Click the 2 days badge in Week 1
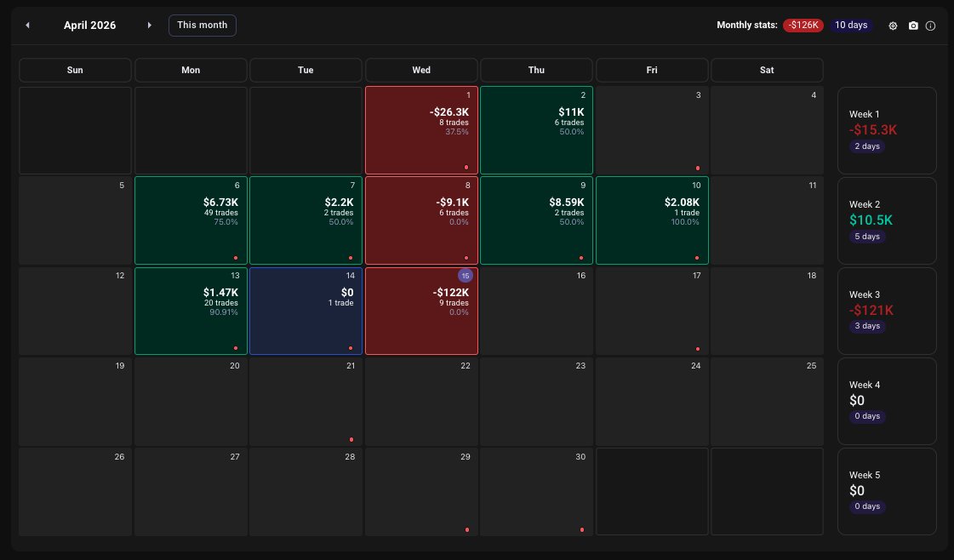The height and width of the screenshot is (560, 954). 867,146
